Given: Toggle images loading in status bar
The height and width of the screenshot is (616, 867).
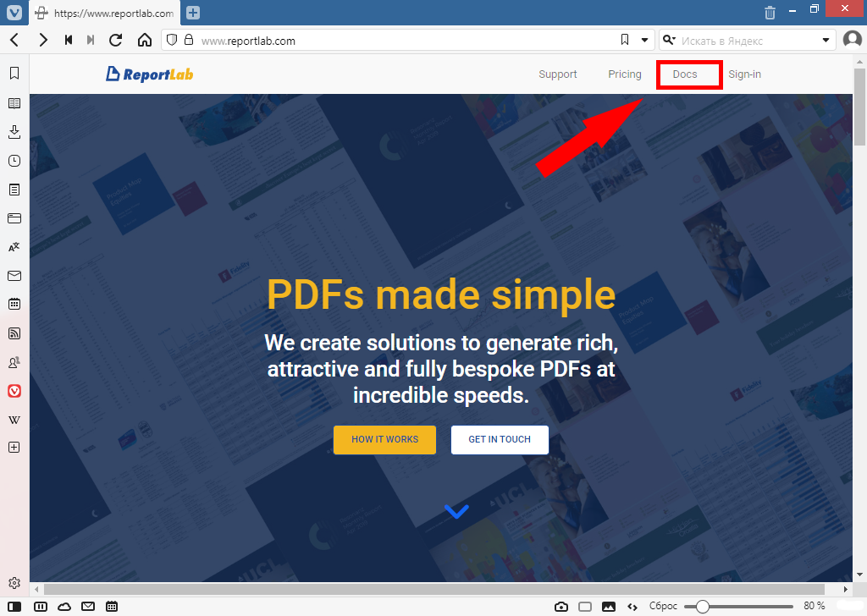Looking at the screenshot, I should click(608, 607).
